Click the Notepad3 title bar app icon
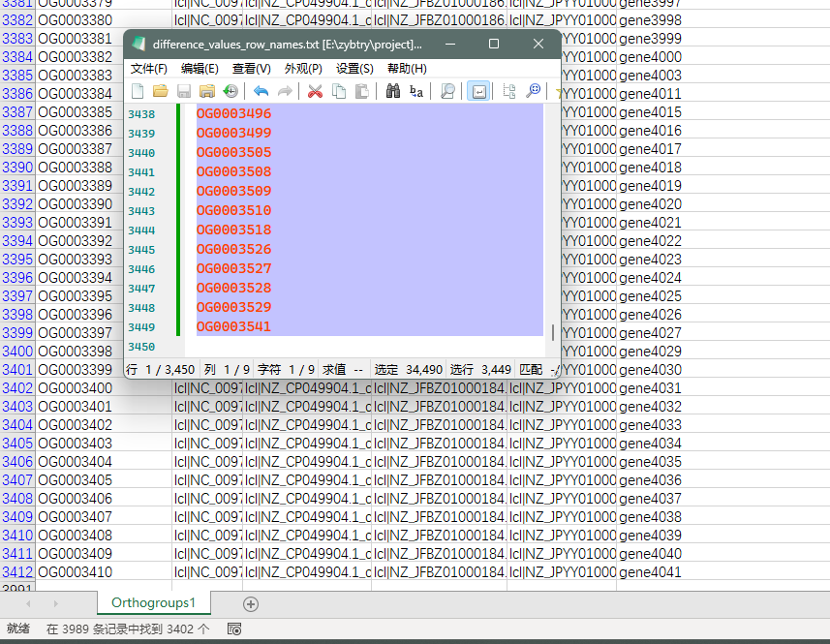This screenshot has width=830, height=644. point(139,44)
